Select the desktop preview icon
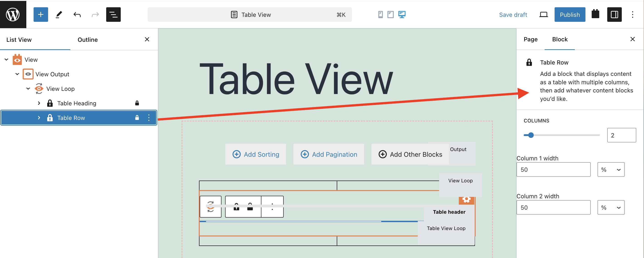 402,15
